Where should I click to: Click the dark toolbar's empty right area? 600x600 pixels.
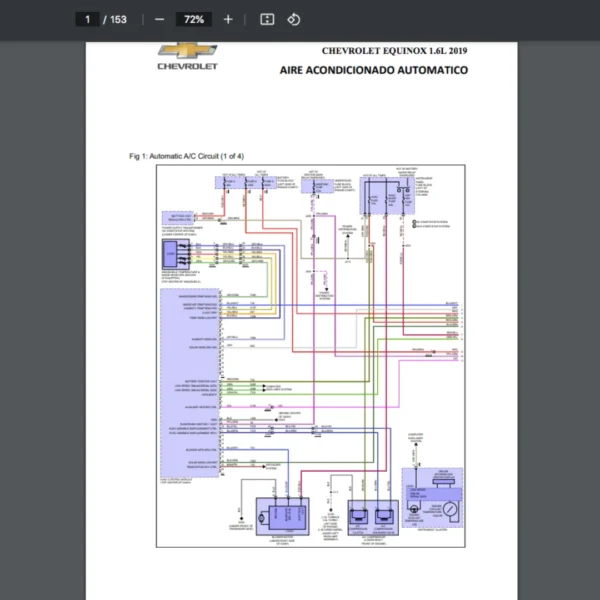[480, 19]
